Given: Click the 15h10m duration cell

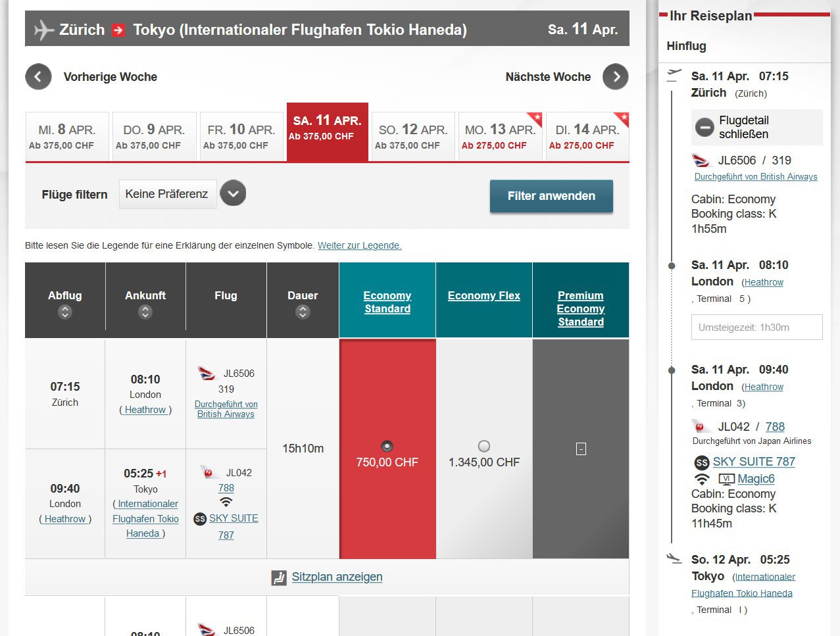Looking at the screenshot, I should [x=303, y=449].
